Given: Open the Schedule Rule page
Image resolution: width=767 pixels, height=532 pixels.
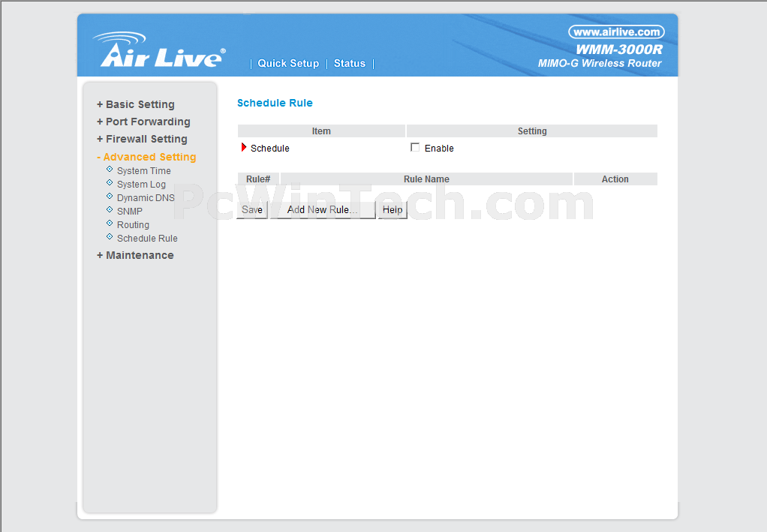Looking at the screenshot, I should click(x=147, y=238).
